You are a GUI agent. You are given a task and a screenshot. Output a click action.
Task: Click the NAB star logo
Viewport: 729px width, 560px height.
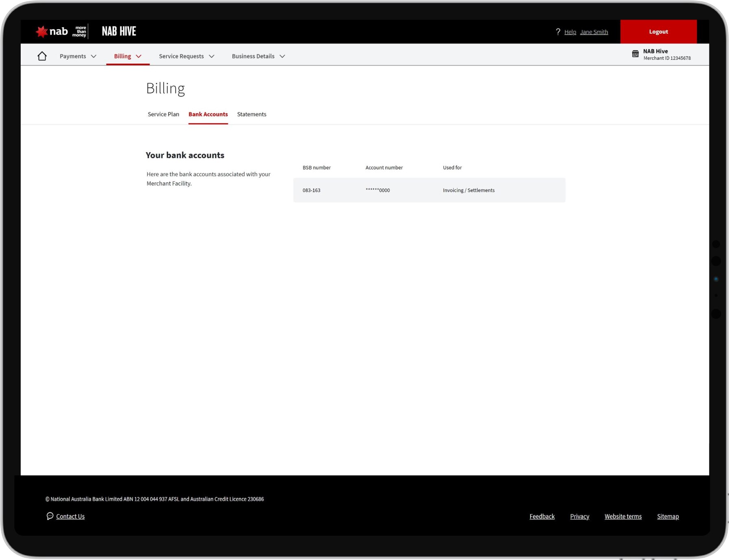(x=42, y=31)
